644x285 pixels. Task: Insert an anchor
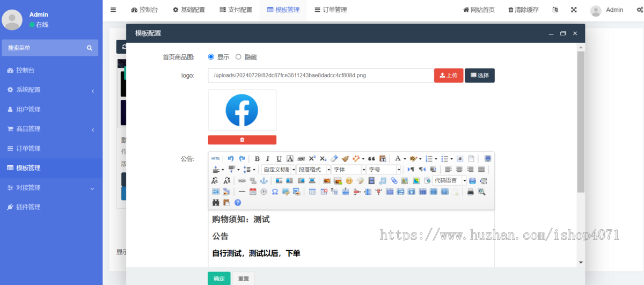(264, 181)
